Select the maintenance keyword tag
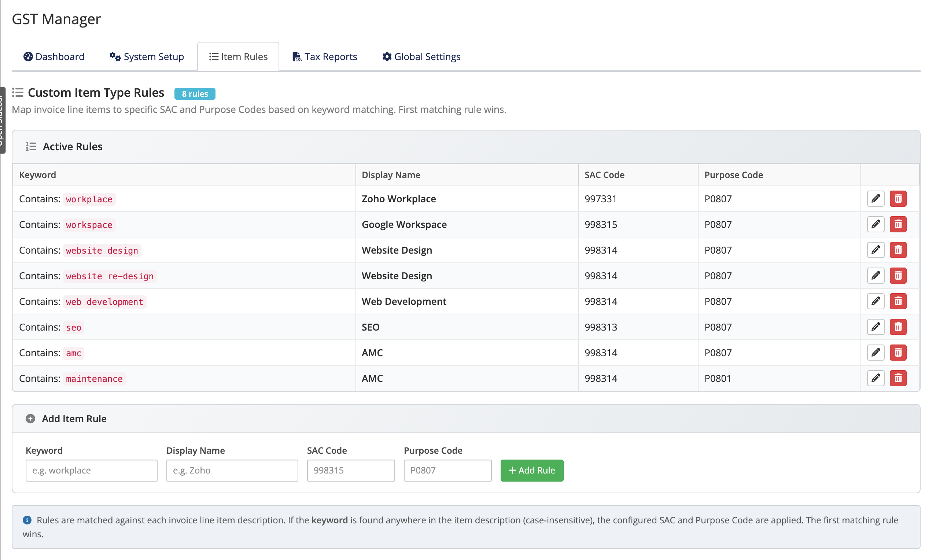925x560 pixels. [x=94, y=378]
